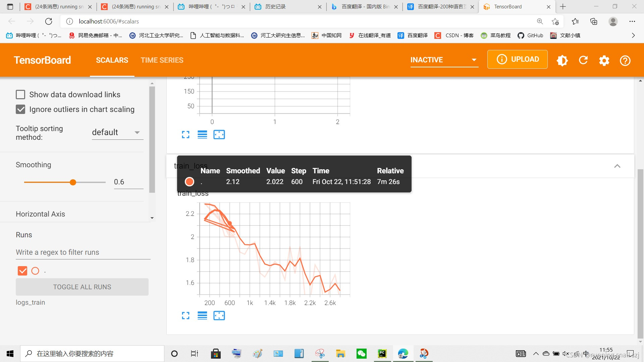Click the horizontal lines legend icon below train_loss
This screenshot has width=644, height=362.
point(202,316)
